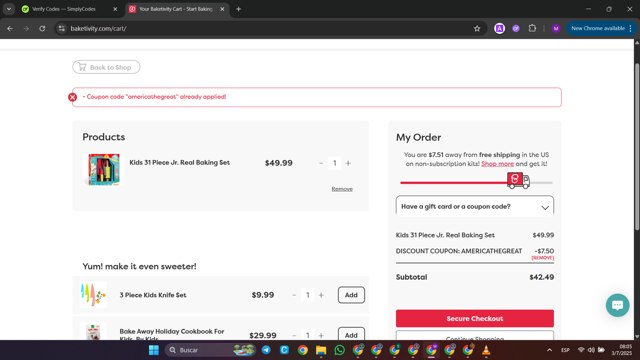Click the 3 Piece Kids Knife Set name
This screenshot has width=640, height=360.
[x=153, y=295]
